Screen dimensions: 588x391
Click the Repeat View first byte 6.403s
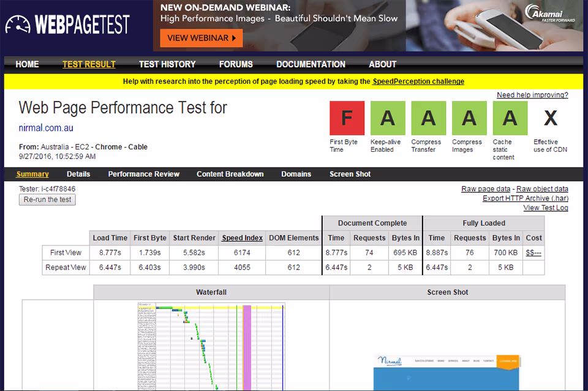click(149, 267)
